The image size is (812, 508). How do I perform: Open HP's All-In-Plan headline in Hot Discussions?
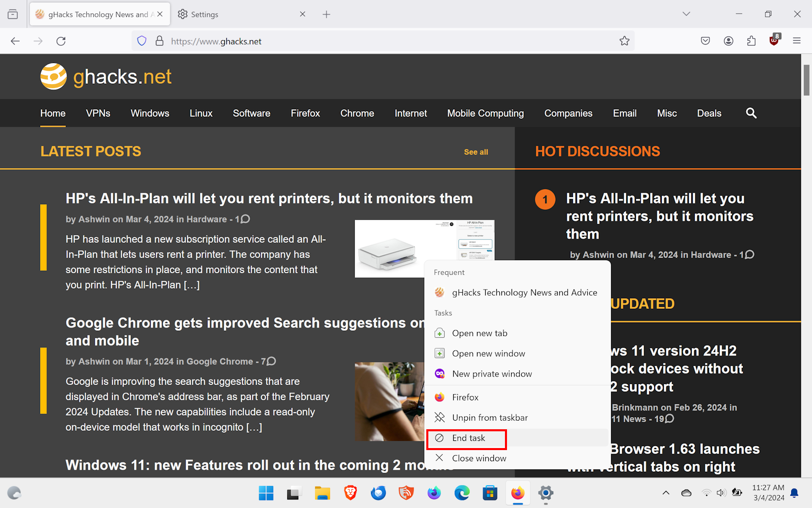660,216
